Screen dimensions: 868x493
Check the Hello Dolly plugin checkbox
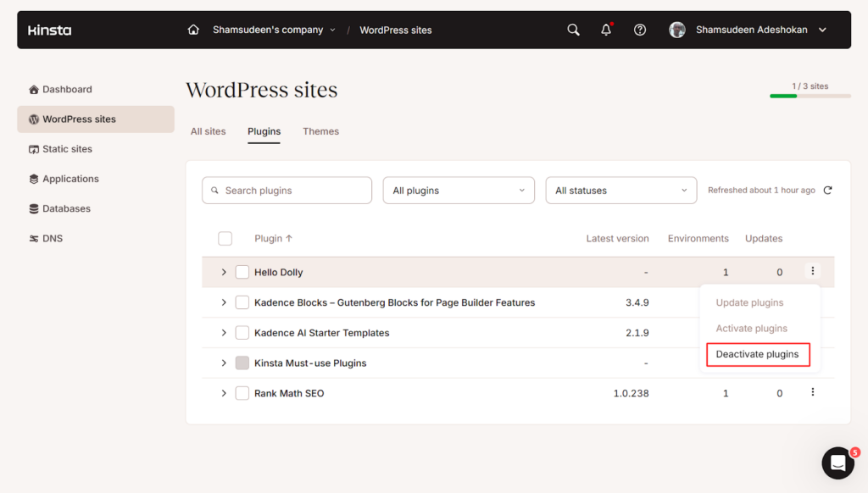click(x=242, y=272)
